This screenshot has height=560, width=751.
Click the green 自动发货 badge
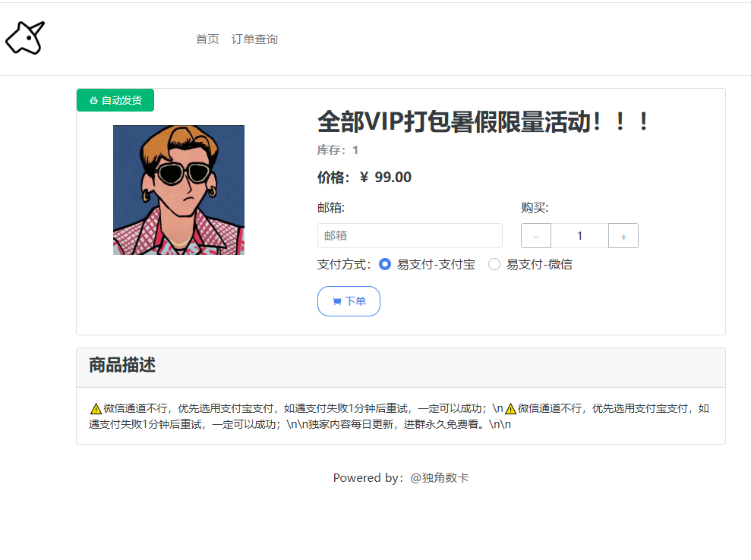pyautogui.click(x=115, y=100)
